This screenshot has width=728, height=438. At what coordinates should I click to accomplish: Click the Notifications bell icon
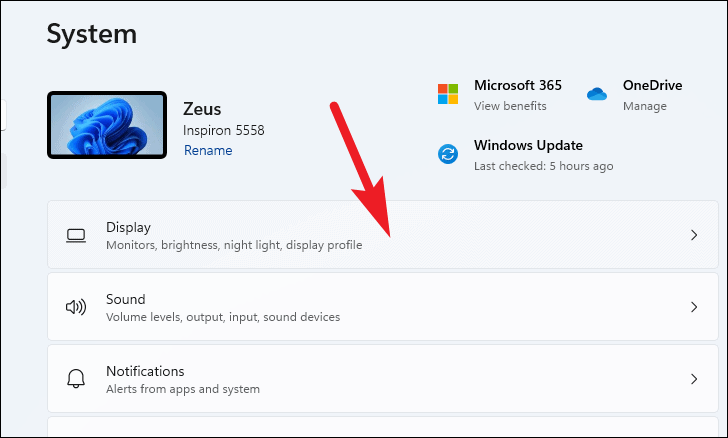tap(76, 379)
